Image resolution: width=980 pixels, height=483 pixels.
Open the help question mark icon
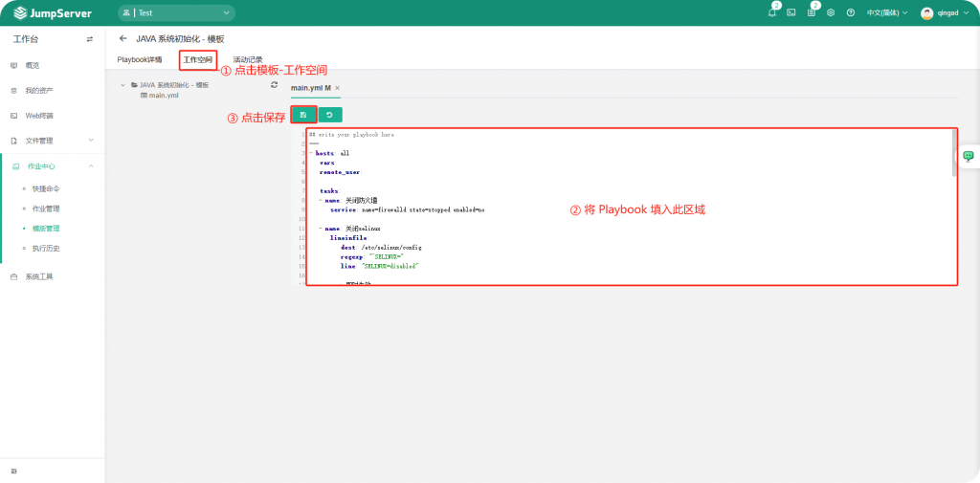851,12
